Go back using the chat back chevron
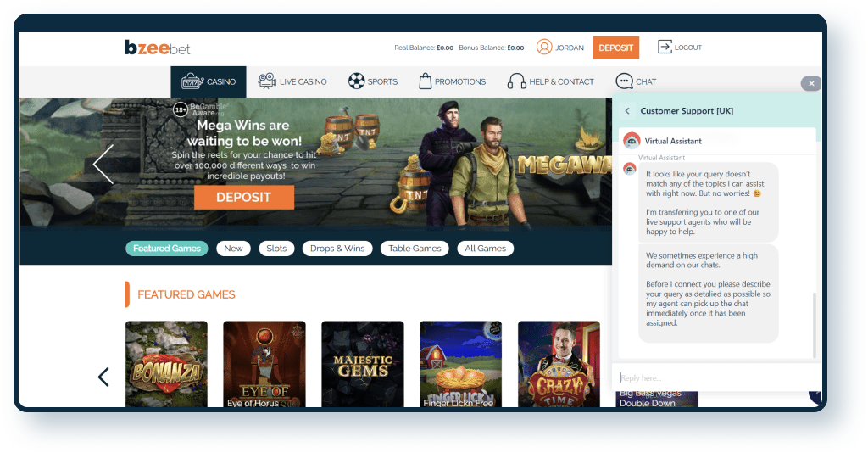The width and height of the screenshot is (868, 453). (x=627, y=111)
